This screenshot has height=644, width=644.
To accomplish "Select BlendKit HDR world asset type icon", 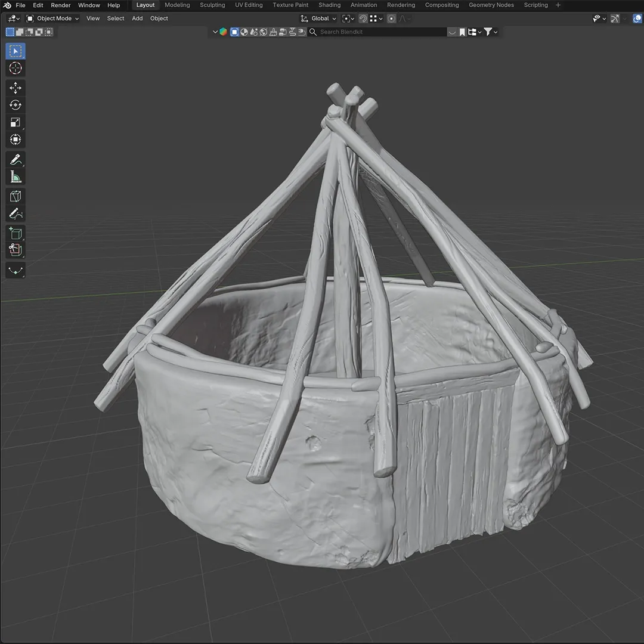I will [x=264, y=32].
